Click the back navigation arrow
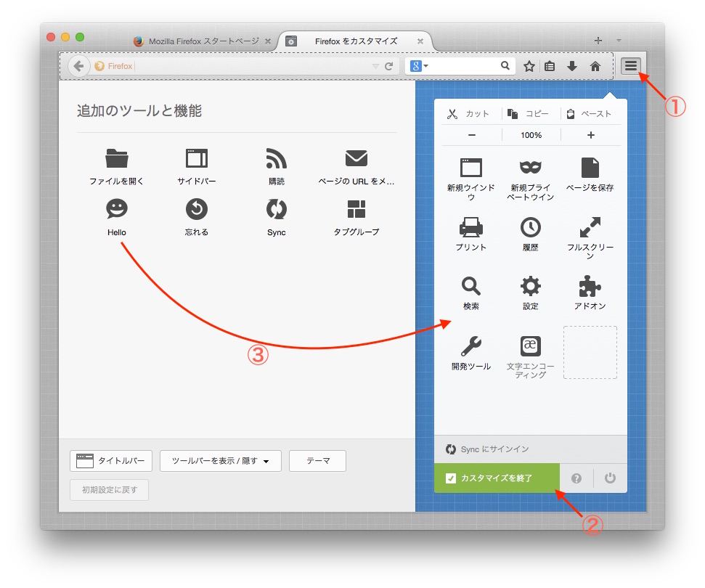 (x=78, y=66)
